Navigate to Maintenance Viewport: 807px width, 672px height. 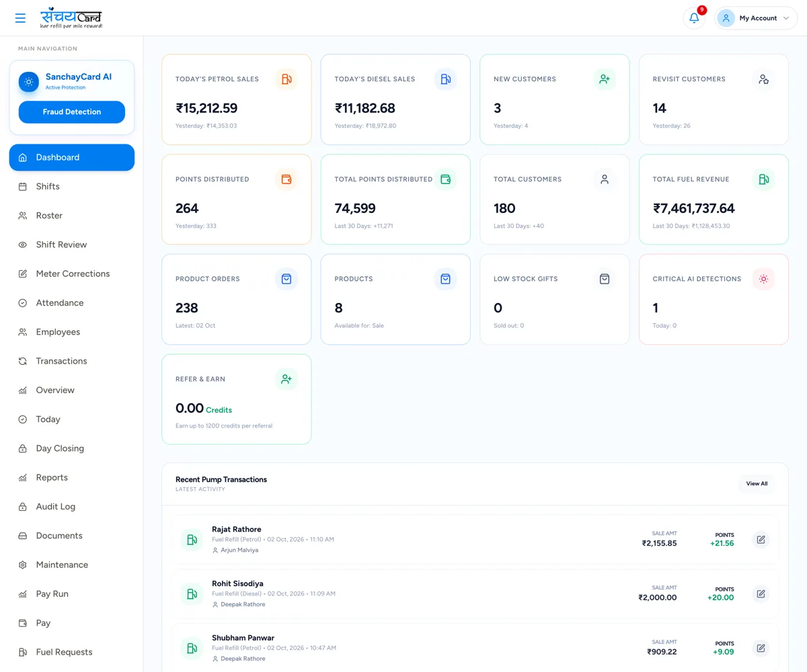[72, 565]
